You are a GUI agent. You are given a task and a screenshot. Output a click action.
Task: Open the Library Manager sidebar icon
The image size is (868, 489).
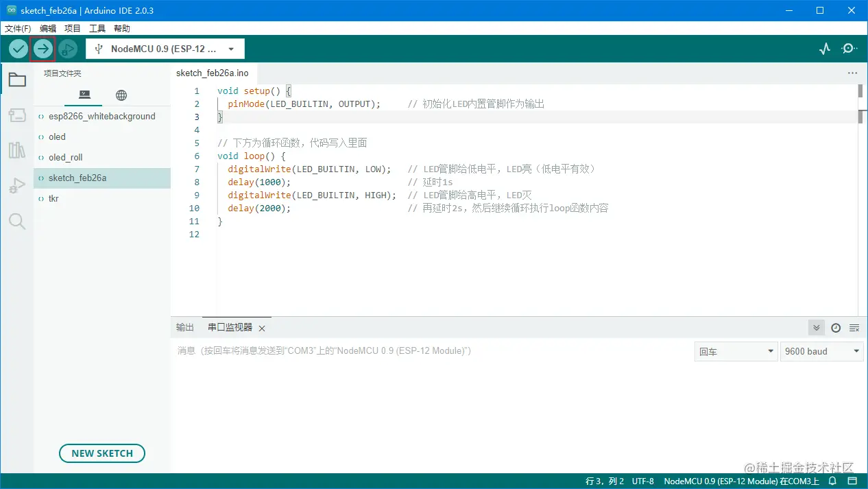17,150
